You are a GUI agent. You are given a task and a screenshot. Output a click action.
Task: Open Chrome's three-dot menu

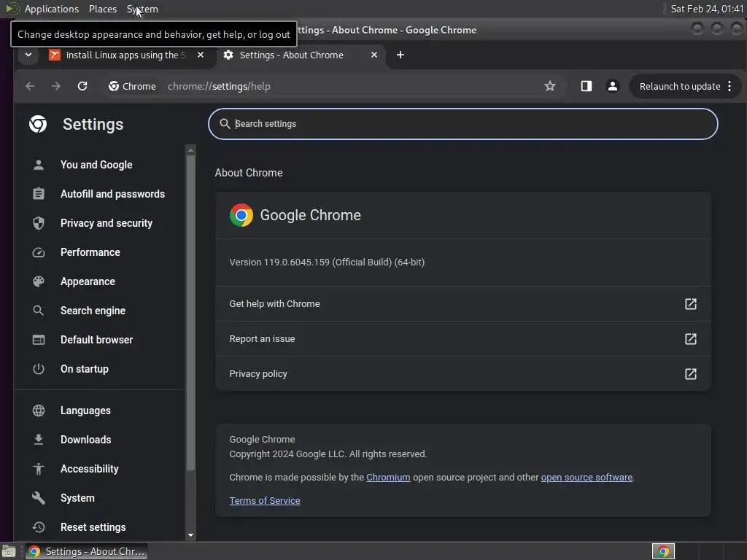click(729, 86)
